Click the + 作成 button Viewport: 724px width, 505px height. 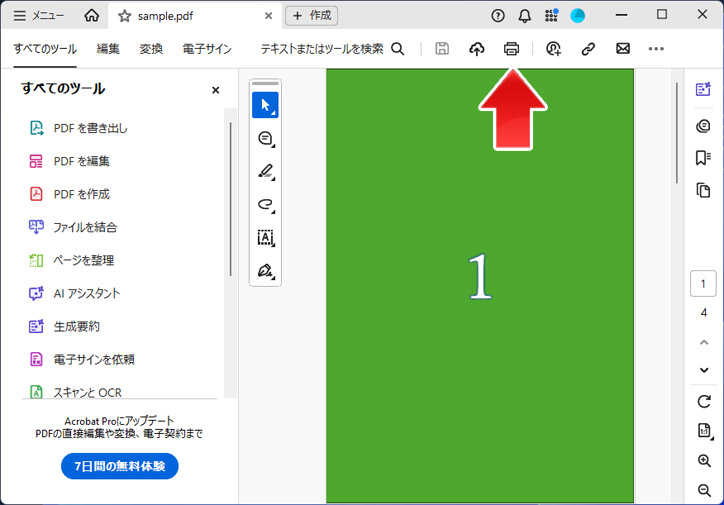point(312,16)
